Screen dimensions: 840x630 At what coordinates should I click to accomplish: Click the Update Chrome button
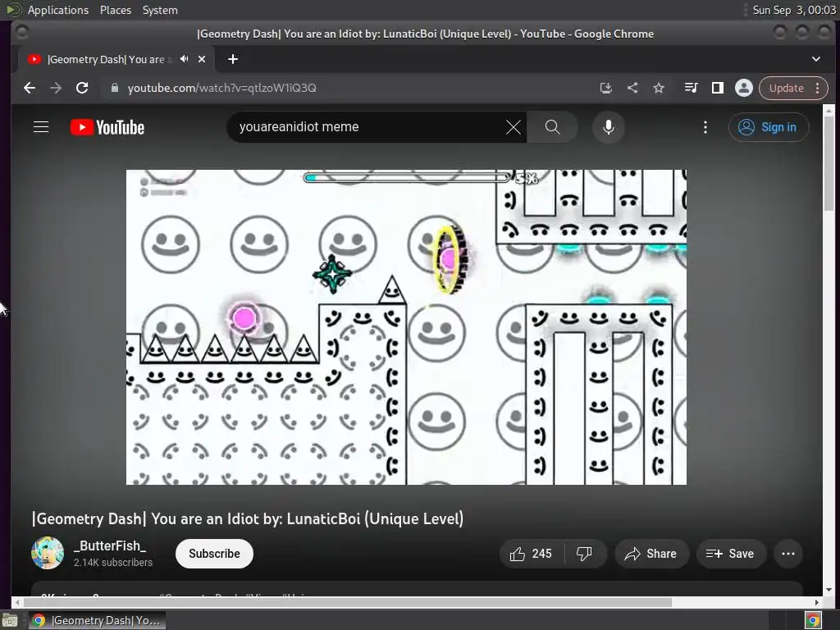787,88
